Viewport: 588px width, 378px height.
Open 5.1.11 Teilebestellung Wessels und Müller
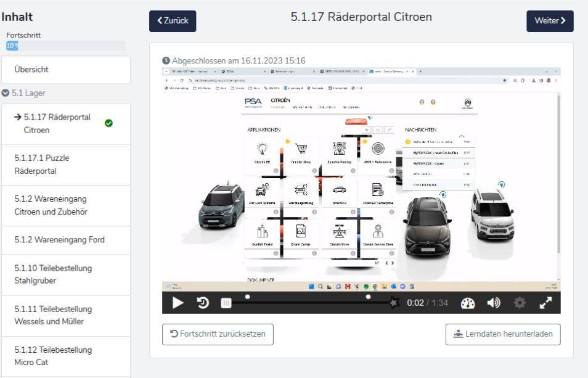coord(65,315)
